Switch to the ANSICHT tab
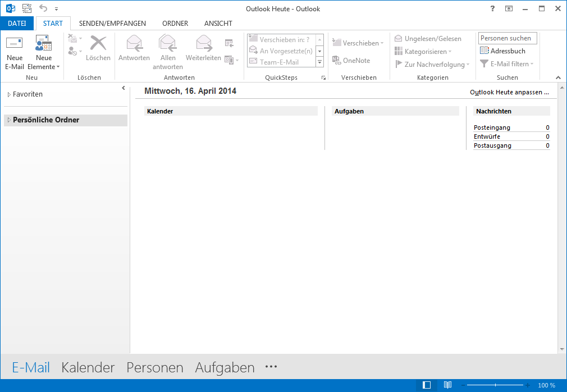The height and width of the screenshot is (392, 567). [218, 24]
